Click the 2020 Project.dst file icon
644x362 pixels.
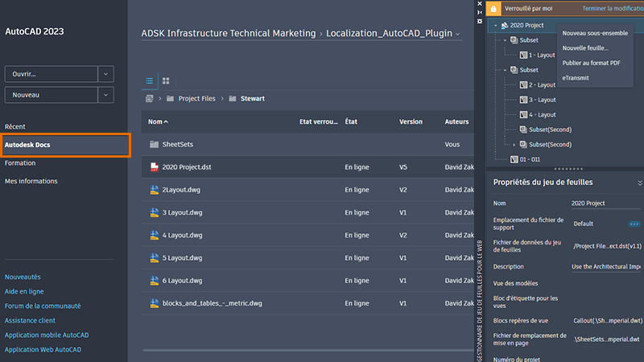point(155,167)
